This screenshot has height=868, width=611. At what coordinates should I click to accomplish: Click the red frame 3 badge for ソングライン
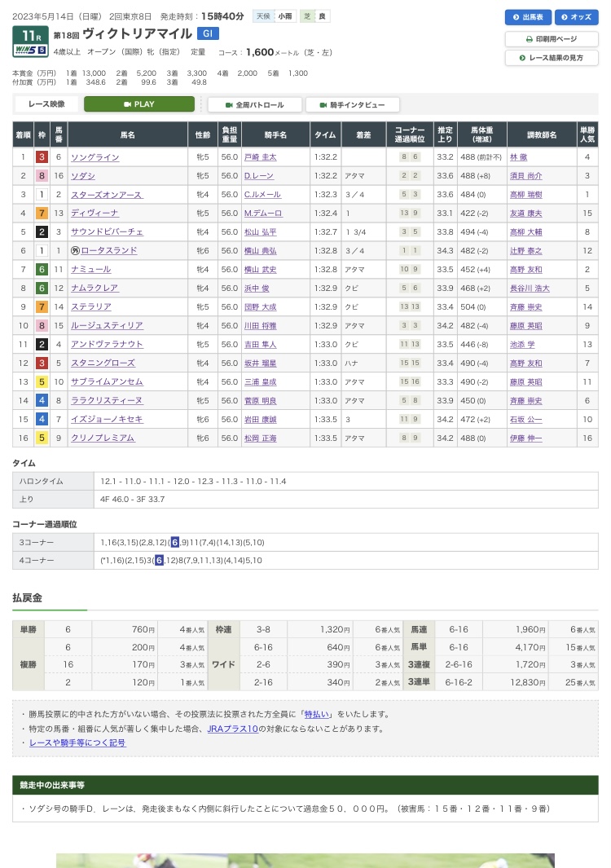coord(42,157)
